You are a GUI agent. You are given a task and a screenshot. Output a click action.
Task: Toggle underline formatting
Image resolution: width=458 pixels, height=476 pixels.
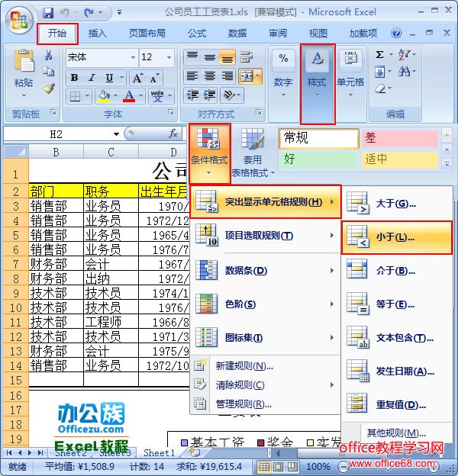coord(109,78)
